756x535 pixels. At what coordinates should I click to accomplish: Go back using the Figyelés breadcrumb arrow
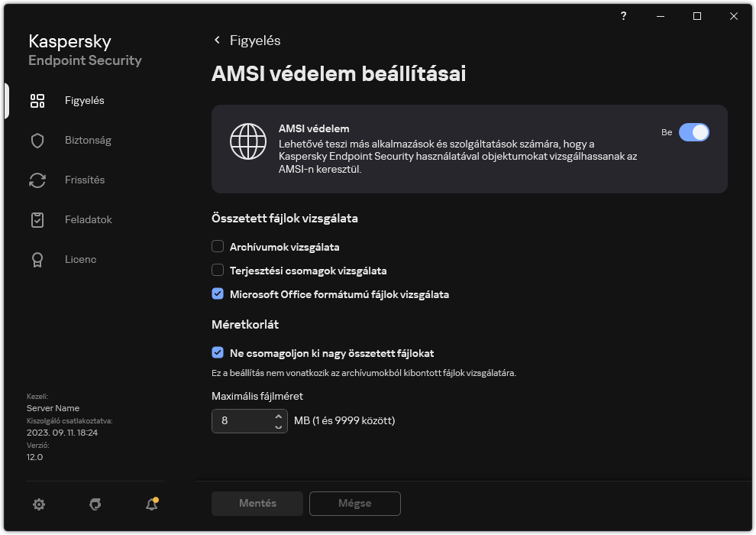217,41
